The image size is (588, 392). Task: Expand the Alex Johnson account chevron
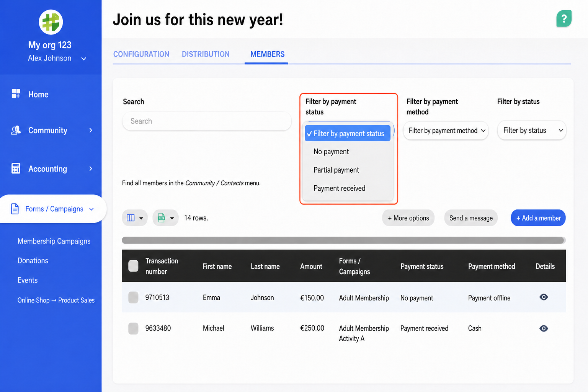[x=84, y=59]
